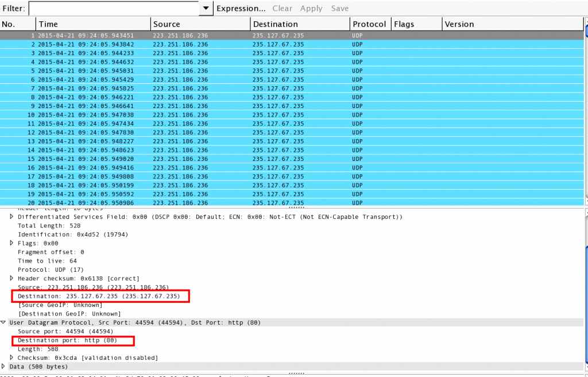Sort by the Time column header
This screenshot has width=588, height=377.
93,24
